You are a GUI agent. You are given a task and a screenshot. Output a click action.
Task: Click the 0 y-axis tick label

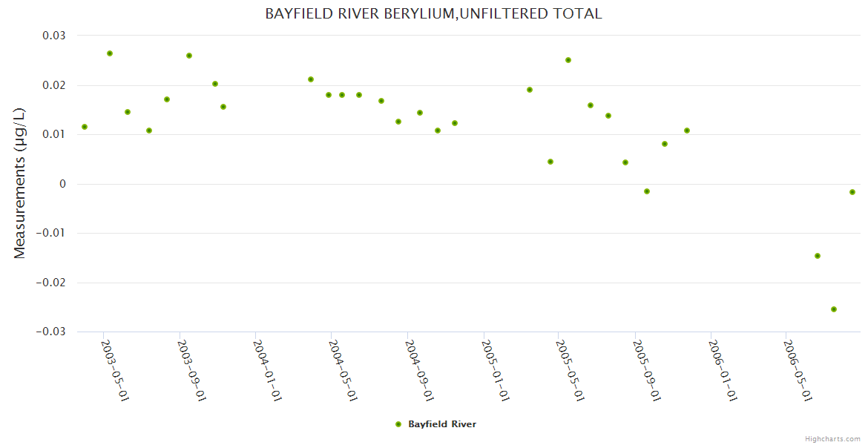coord(62,184)
